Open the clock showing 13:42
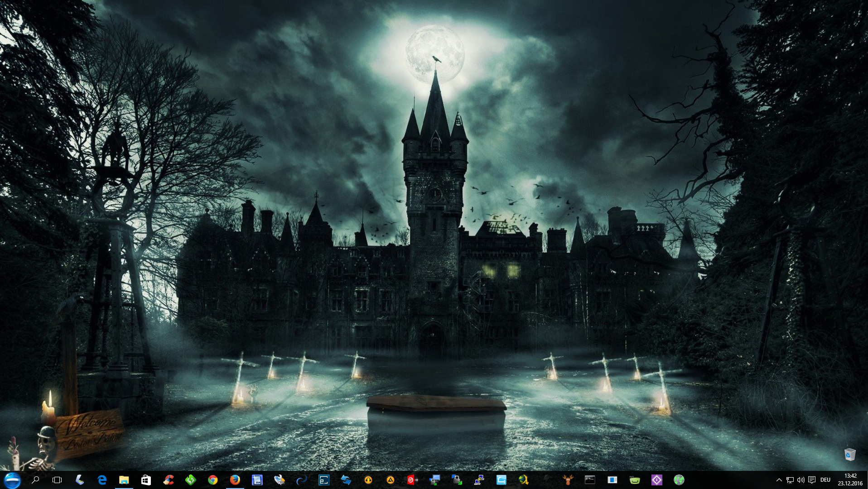This screenshot has height=489, width=868. 850,480
